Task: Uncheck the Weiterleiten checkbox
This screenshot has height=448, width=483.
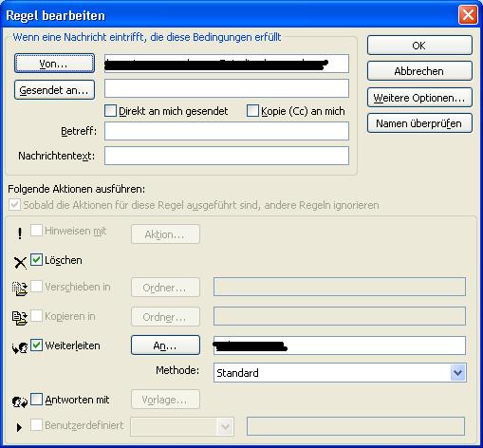Action: click(36, 345)
